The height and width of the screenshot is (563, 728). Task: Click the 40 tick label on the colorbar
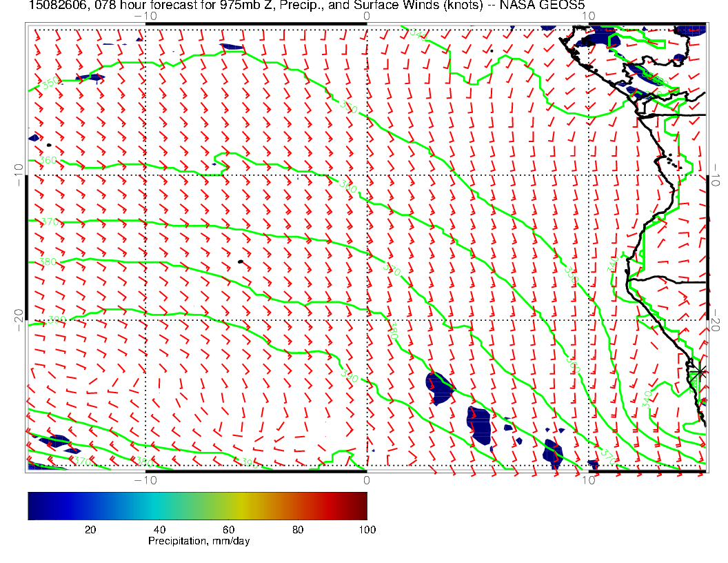click(159, 529)
